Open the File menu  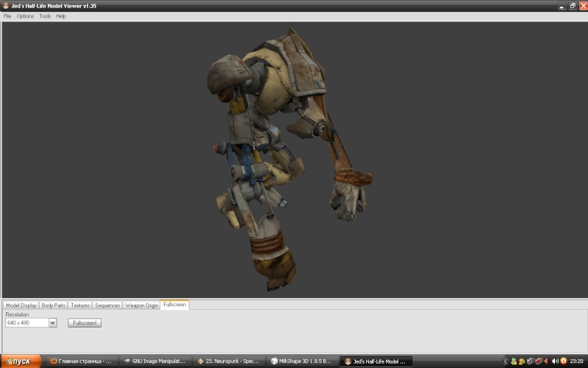(7, 16)
